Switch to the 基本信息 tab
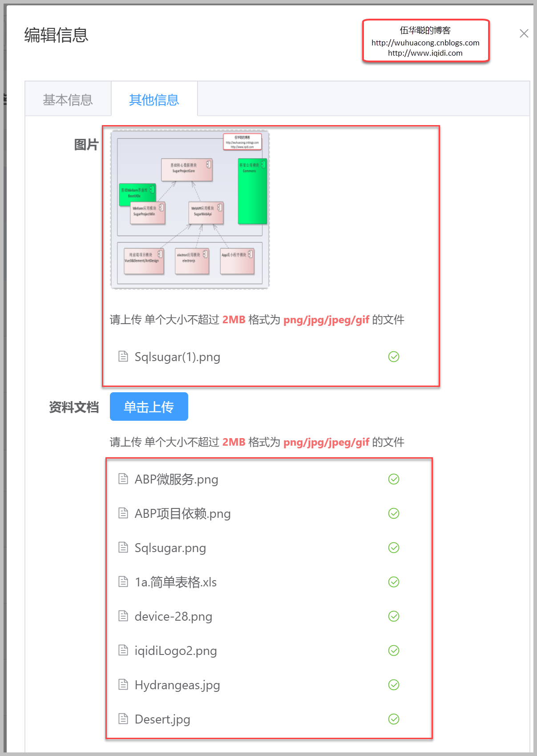The height and width of the screenshot is (756, 537). pyautogui.click(x=68, y=99)
